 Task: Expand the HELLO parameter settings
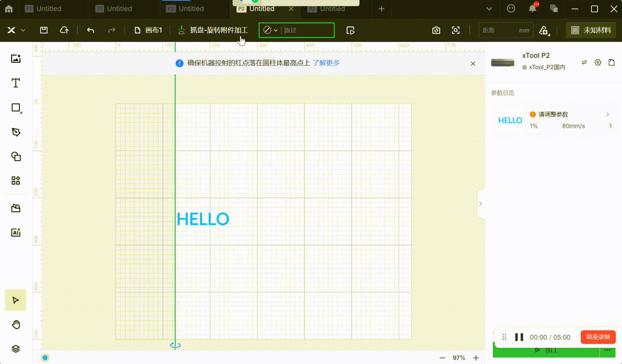[607, 114]
